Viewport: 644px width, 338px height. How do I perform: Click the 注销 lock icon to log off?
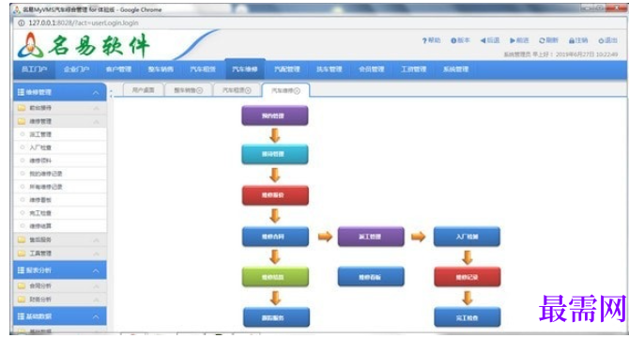[572, 40]
